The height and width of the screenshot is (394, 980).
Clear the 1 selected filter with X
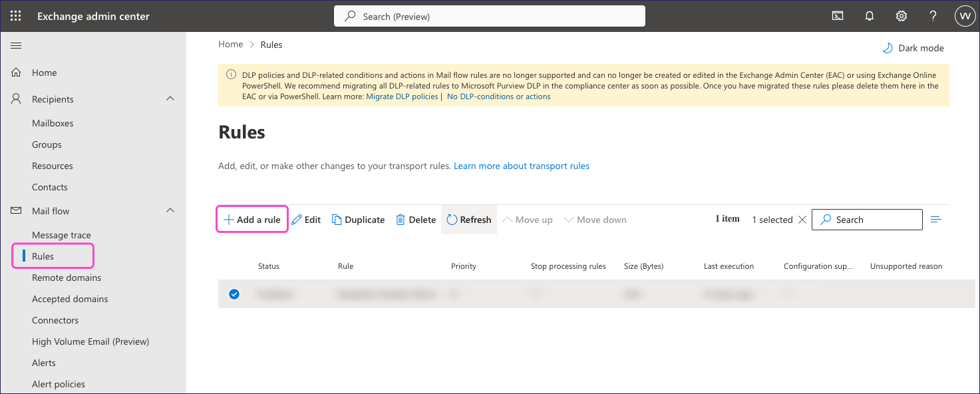click(802, 219)
